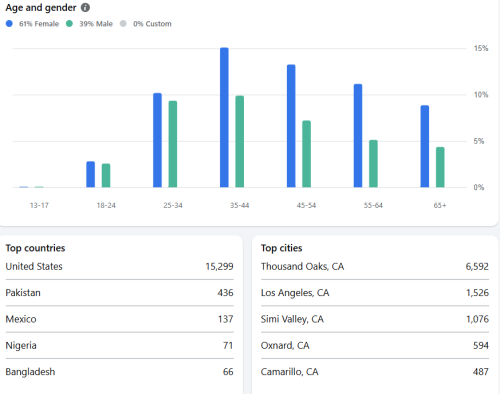
Task: Select the female bar for 18-24
Action: [90, 174]
